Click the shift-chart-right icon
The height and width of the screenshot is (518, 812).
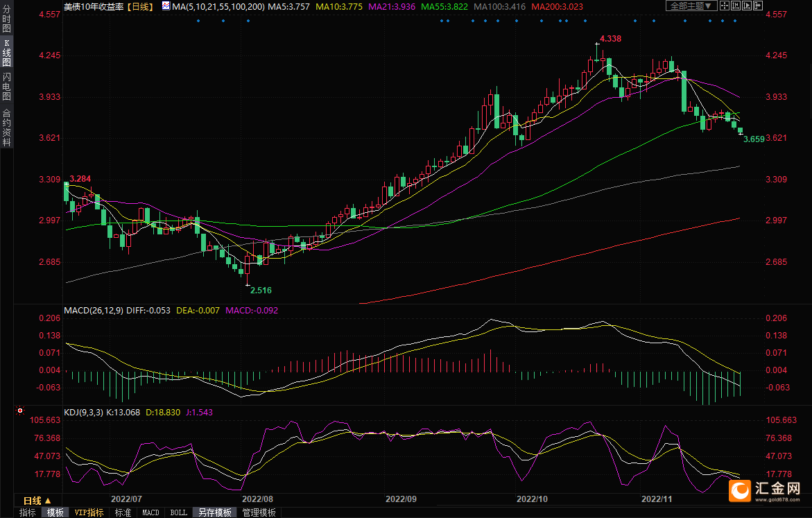tap(758, 6)
